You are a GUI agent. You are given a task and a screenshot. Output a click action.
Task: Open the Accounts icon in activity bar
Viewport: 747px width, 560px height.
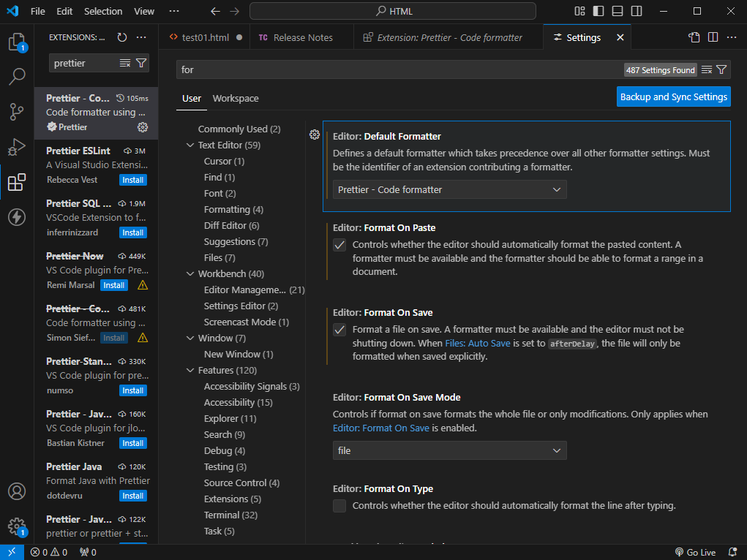tap(17, 491)
